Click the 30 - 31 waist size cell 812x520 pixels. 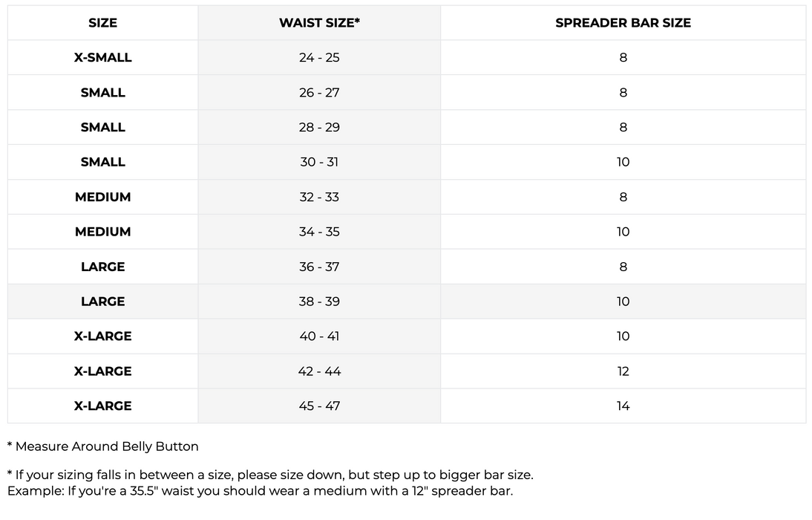319,162
